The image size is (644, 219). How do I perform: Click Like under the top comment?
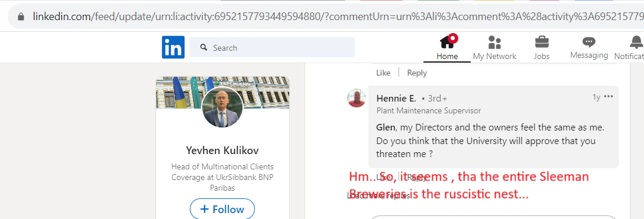[x=383, y=73]
